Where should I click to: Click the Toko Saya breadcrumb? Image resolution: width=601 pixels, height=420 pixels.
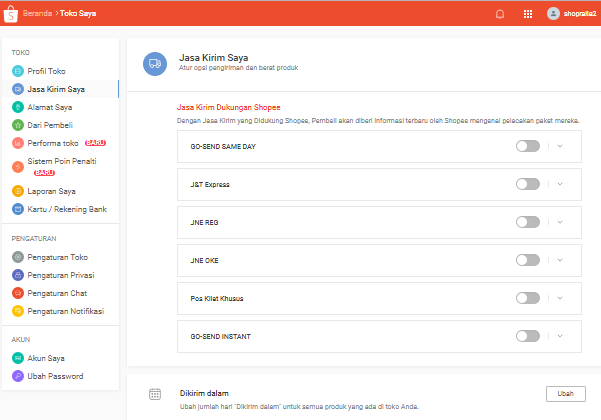click(78, 13)
